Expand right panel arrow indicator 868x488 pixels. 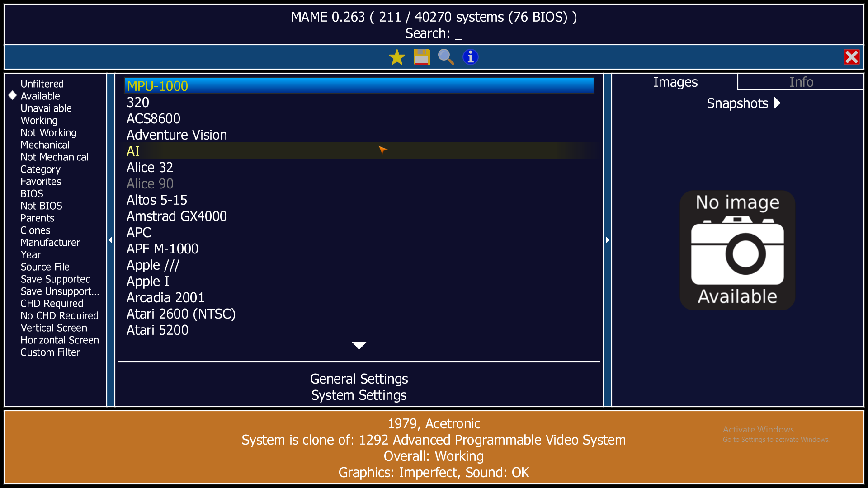pyautogui.click(x=607, y=239)
